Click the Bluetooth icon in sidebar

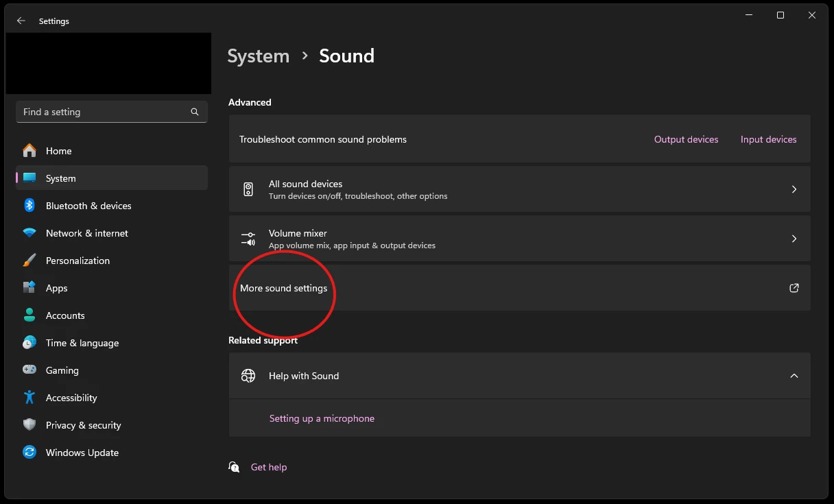pyautogui.click(x=29, y=206)
